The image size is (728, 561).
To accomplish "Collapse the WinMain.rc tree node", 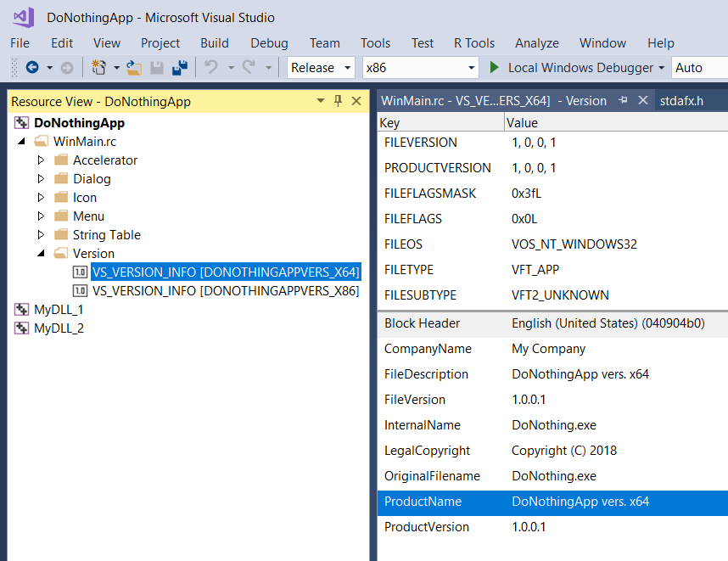I will coord(21,141).
